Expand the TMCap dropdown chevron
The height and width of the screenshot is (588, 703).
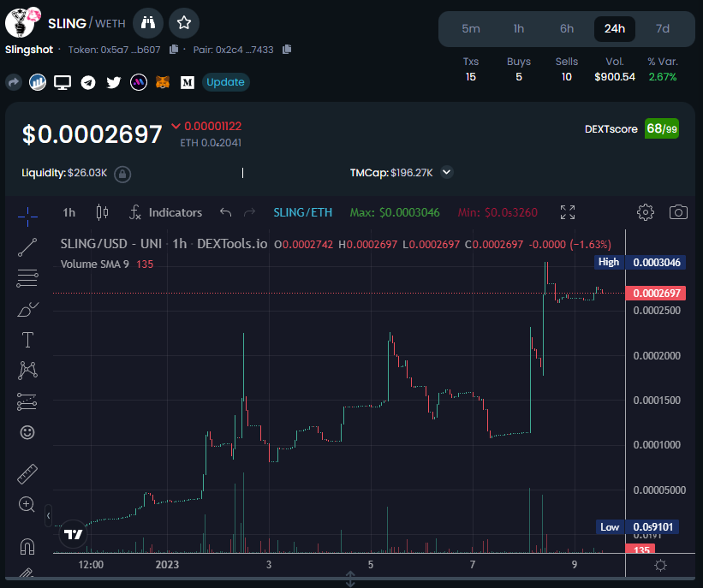click(447, 172)
